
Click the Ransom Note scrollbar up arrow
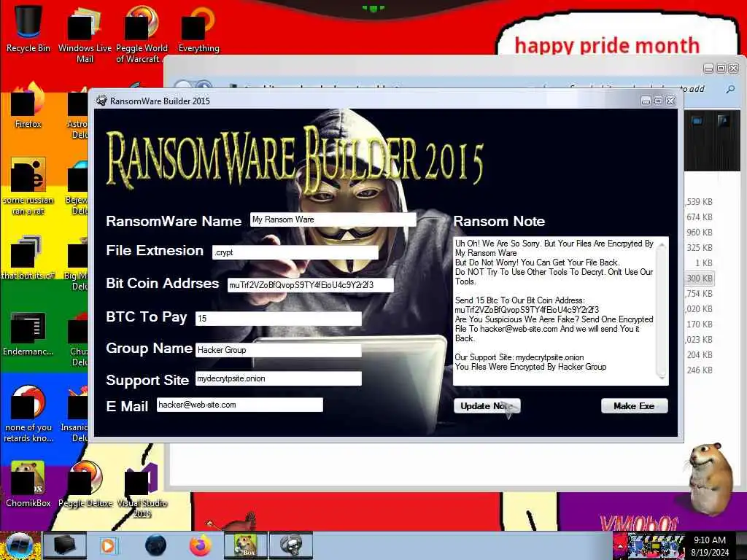pos(662,245)
